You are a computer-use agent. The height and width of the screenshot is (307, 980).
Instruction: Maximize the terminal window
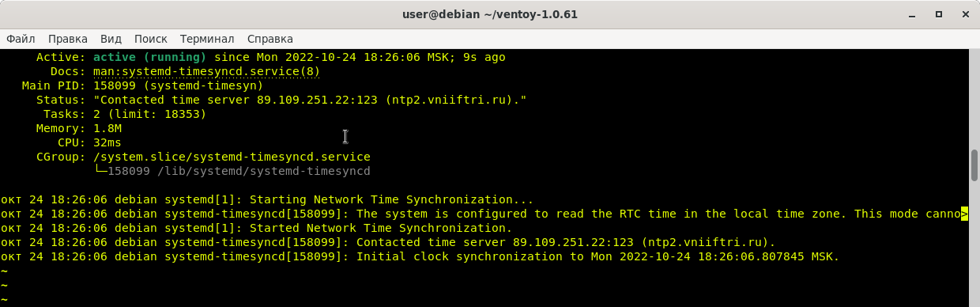(x=939, y=14)
